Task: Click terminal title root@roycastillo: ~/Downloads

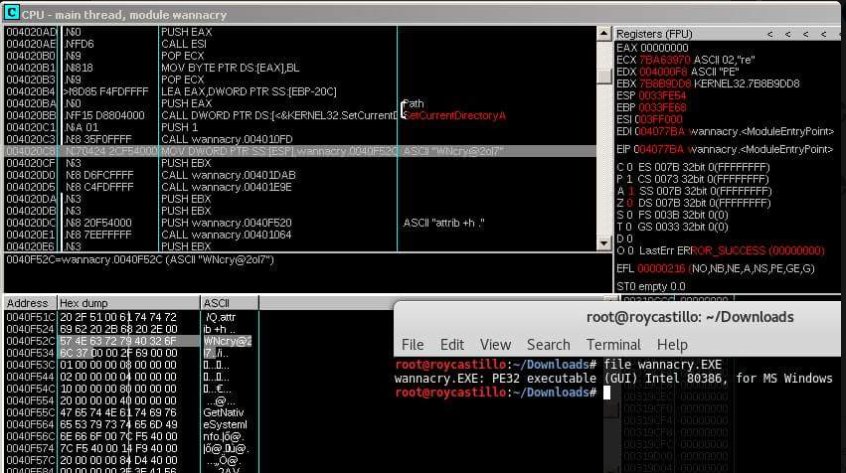Action: coord(690,317)
